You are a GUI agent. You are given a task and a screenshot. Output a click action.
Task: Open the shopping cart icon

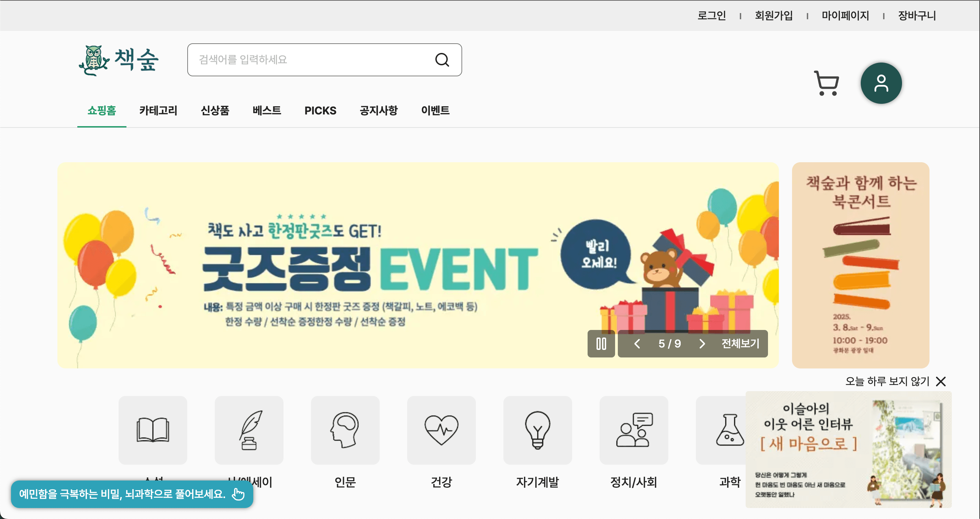[x=826, y=83]
